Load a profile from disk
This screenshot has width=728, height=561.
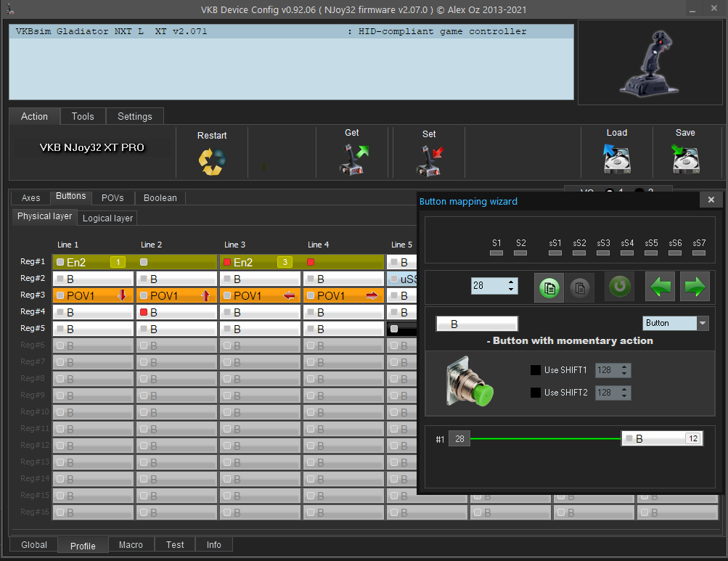(x=616, y=159)
